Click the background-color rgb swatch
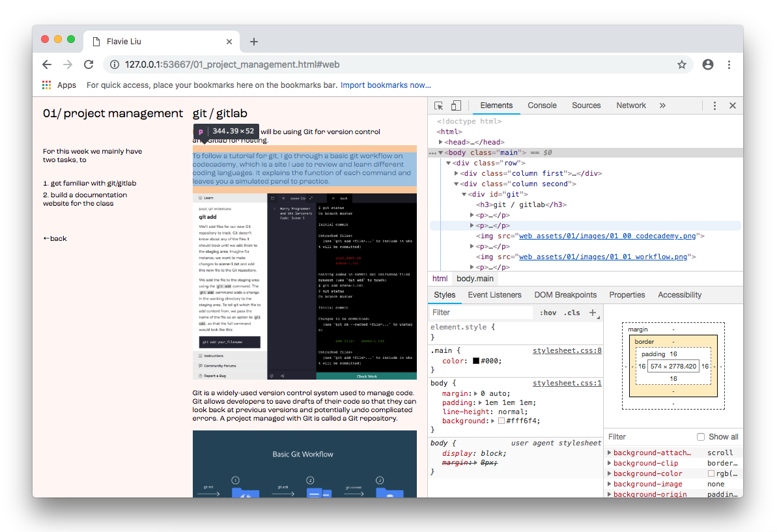The width and height of the screenshot is (777, 532). (711, 473)
